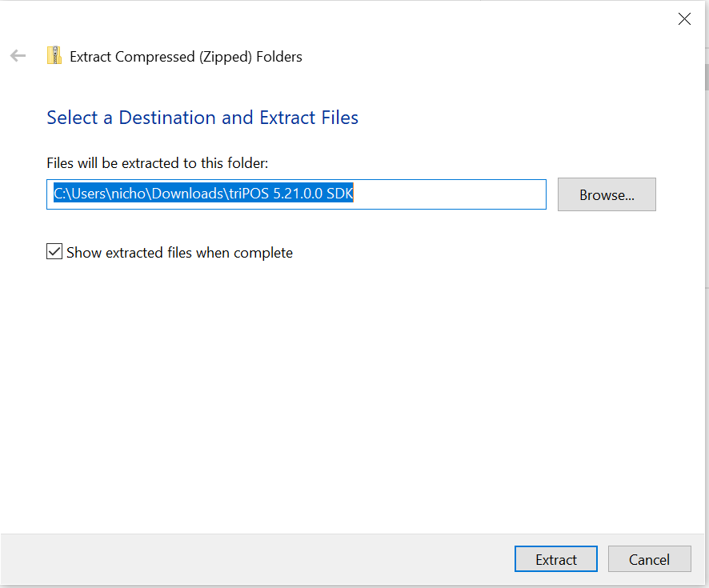
Task: Cancel the extraction wizard
Action: [x=649, y=559]
